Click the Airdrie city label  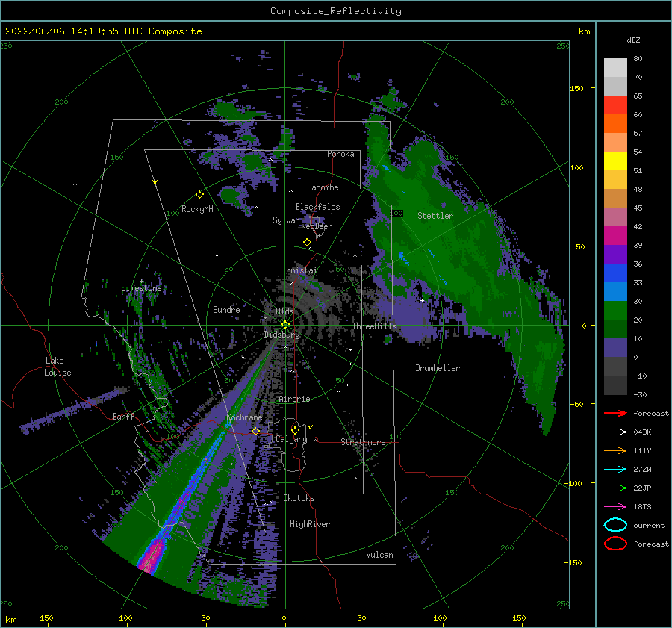(294, 399)
